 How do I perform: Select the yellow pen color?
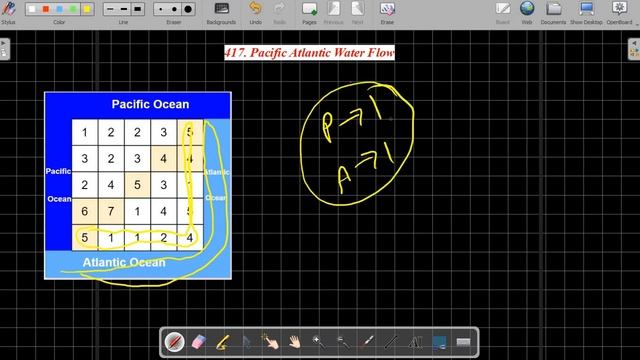[87, 9]
